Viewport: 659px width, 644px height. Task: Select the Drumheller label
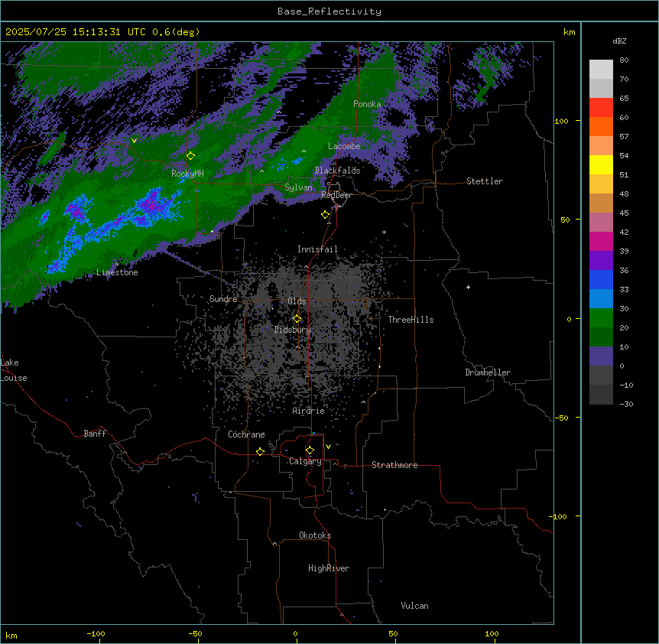[x=488, y=372]
